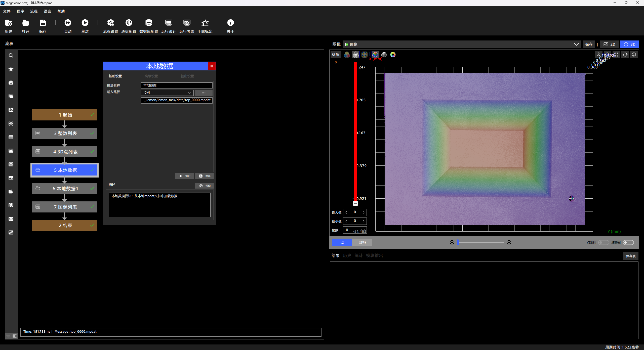Viewport: 644px width, 350px height.
Task: Click the search icon in the module sidebar
Action: 11,56
